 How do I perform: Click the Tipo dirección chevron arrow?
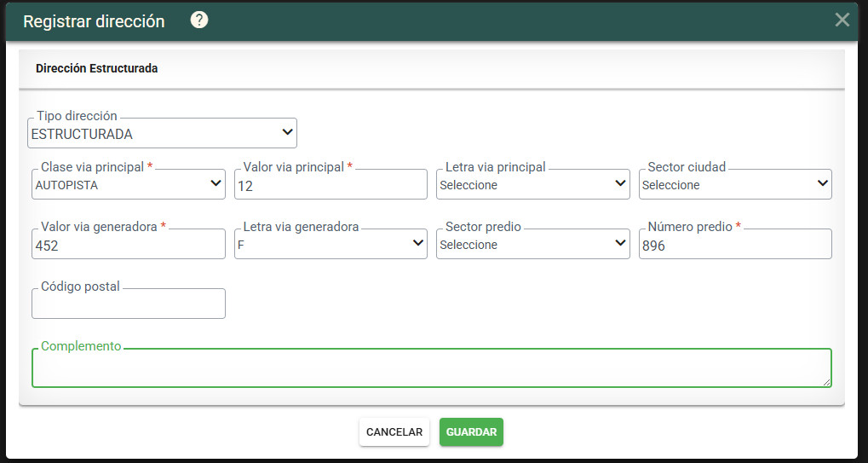point(287,132)
